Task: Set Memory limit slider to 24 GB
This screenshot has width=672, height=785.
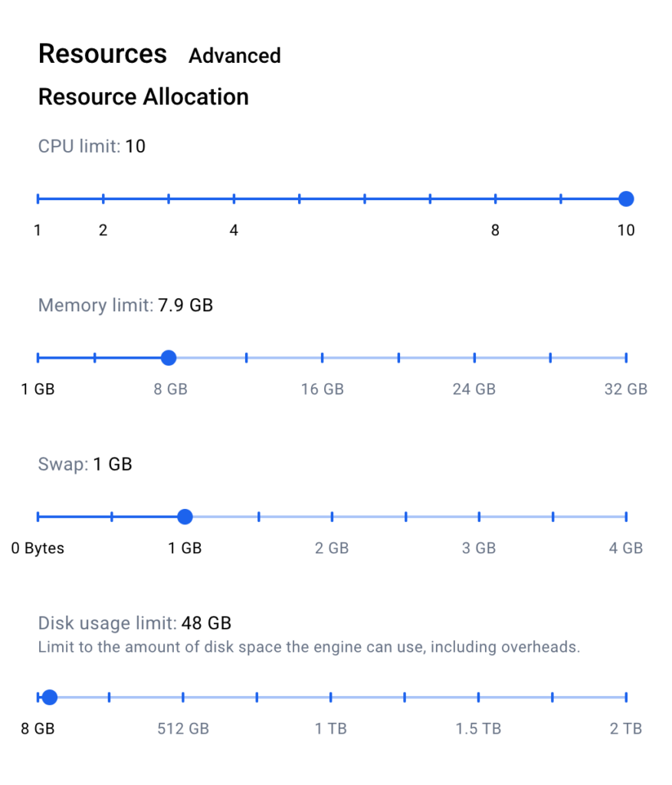Action: coord(474,358)
